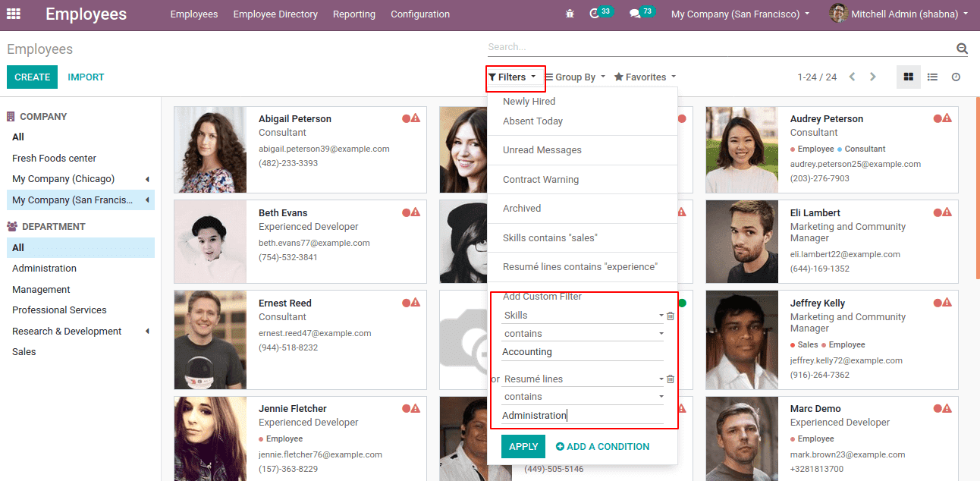Click the Administration value input field
The width and height of the screenshot is (980, 481).
pos(583,416)
